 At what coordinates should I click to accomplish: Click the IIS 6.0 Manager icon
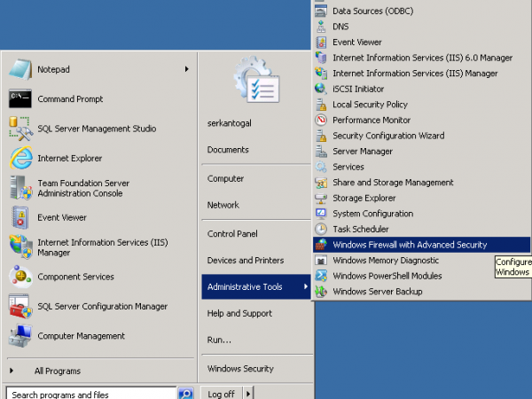(x=321, y=58)
